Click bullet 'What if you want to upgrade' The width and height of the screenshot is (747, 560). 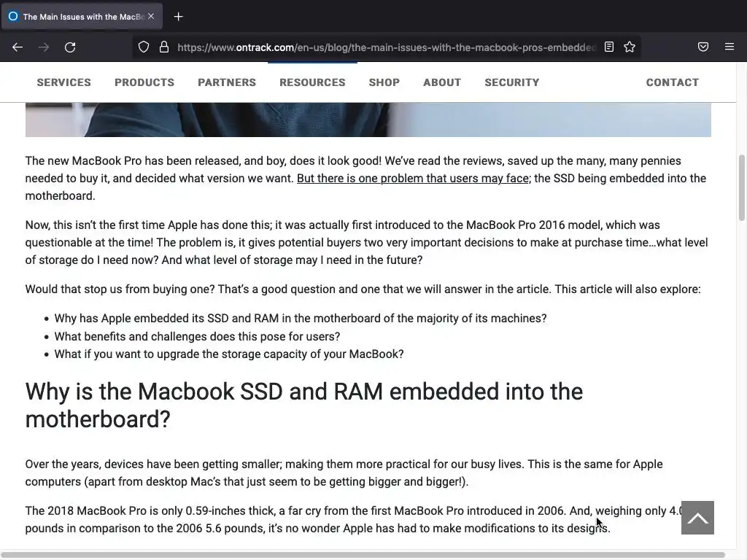[229, 354]
